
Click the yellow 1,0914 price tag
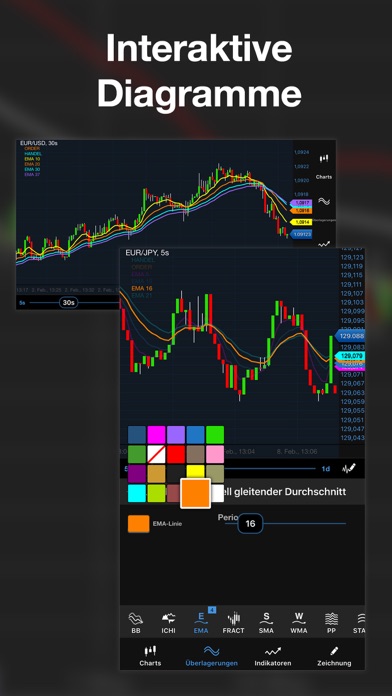pos(301,221)
